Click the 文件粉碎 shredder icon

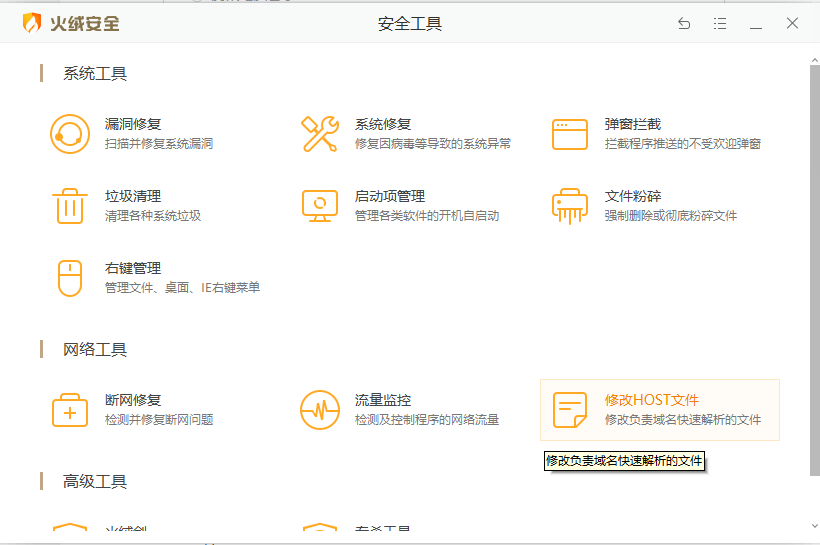click(570, 206)
